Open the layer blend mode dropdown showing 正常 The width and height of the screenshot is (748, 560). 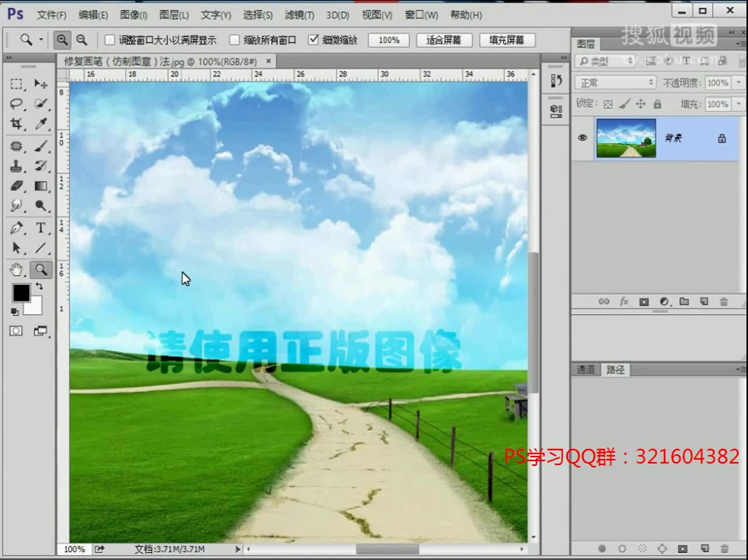point(615,82)
